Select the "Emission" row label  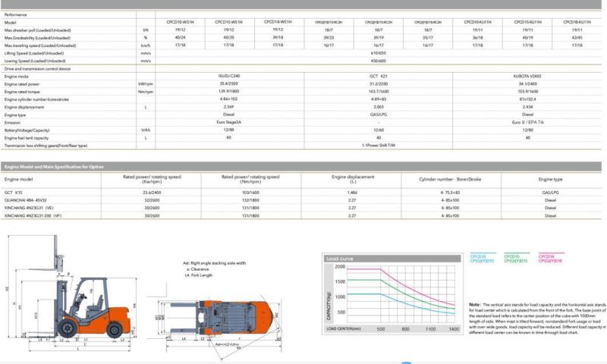coord(12,123)
